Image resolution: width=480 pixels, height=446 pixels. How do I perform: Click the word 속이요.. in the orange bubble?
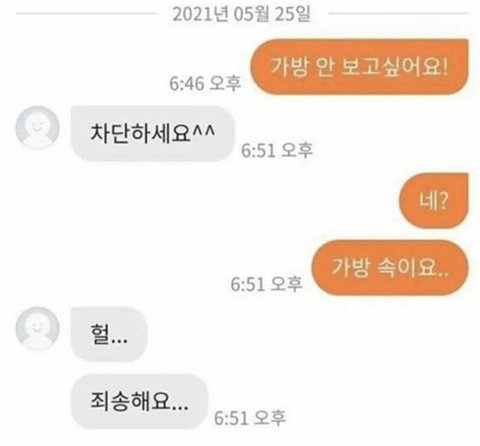[413, 268]
